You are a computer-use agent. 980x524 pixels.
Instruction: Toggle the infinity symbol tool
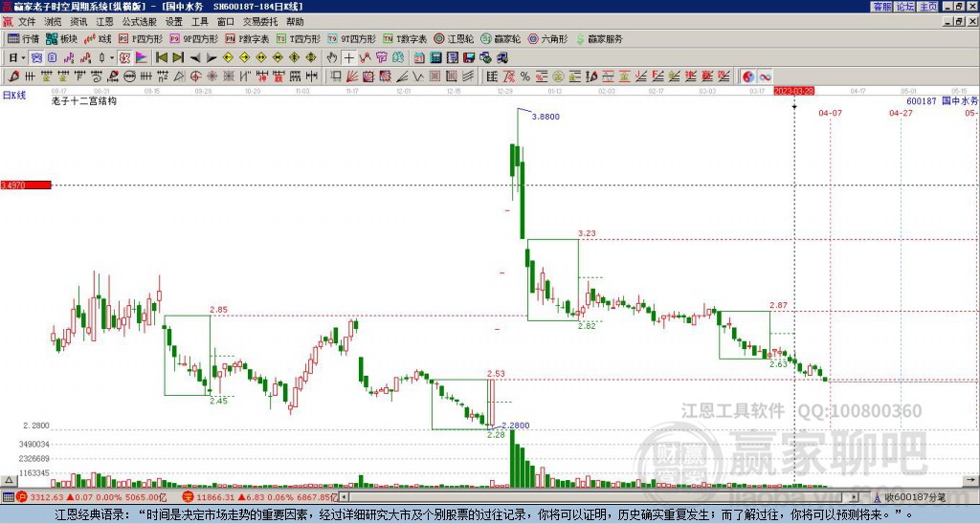[766, 76]
